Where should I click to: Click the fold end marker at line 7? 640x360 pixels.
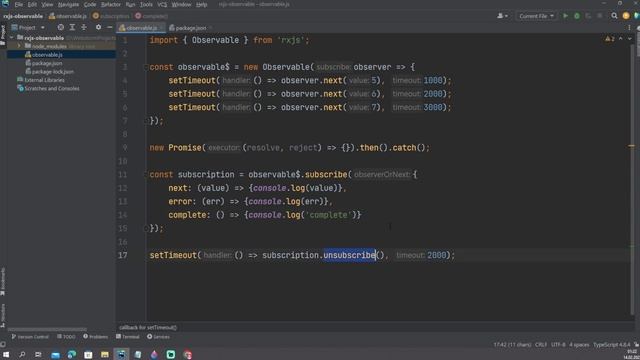click(x=146, y=121)
